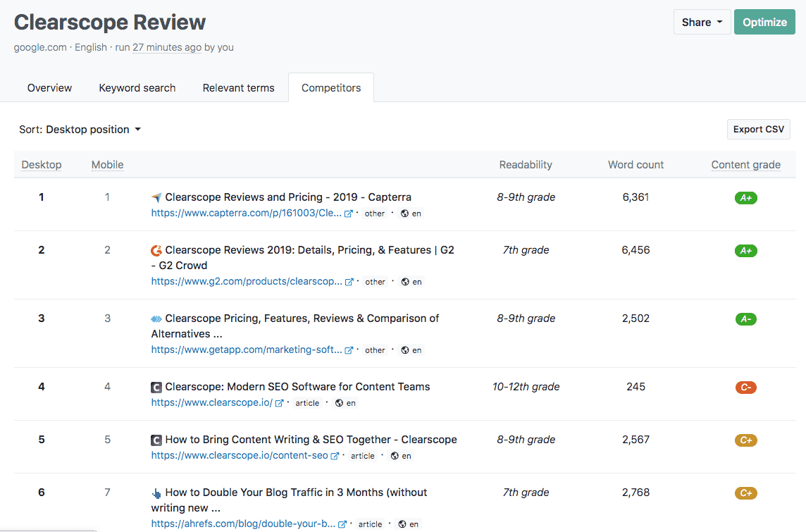Click external link icon for Ahrefs URL

(342, 524)
